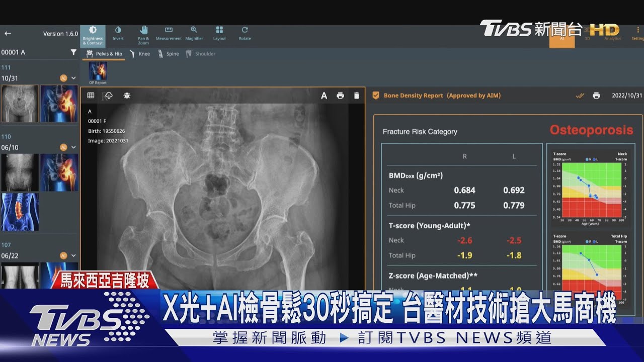Click the left total hip BMD 0.779
Image resolution: width=644 pixels, height=362 pixels.
[x=514, y=205]
